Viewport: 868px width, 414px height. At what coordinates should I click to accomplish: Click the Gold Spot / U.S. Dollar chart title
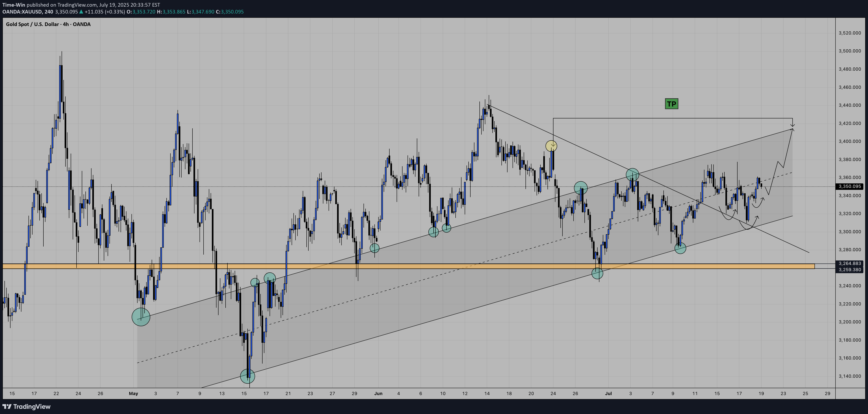pos(48,24)
